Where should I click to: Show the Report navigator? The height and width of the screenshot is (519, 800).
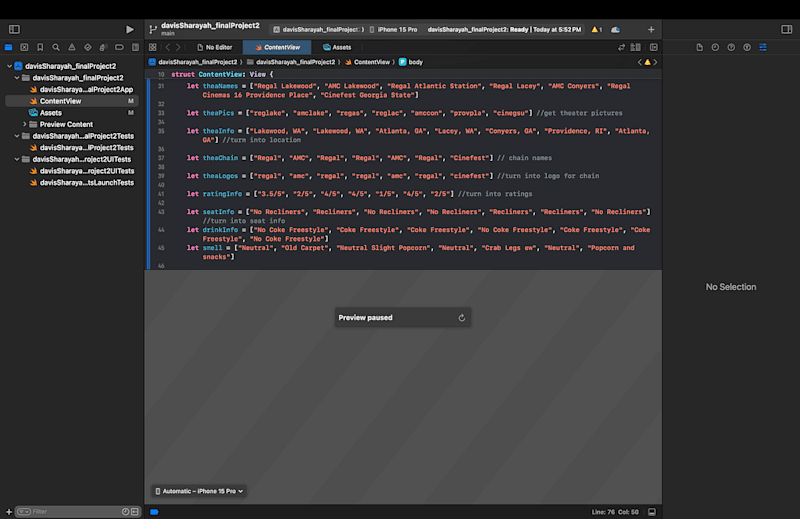135,47
